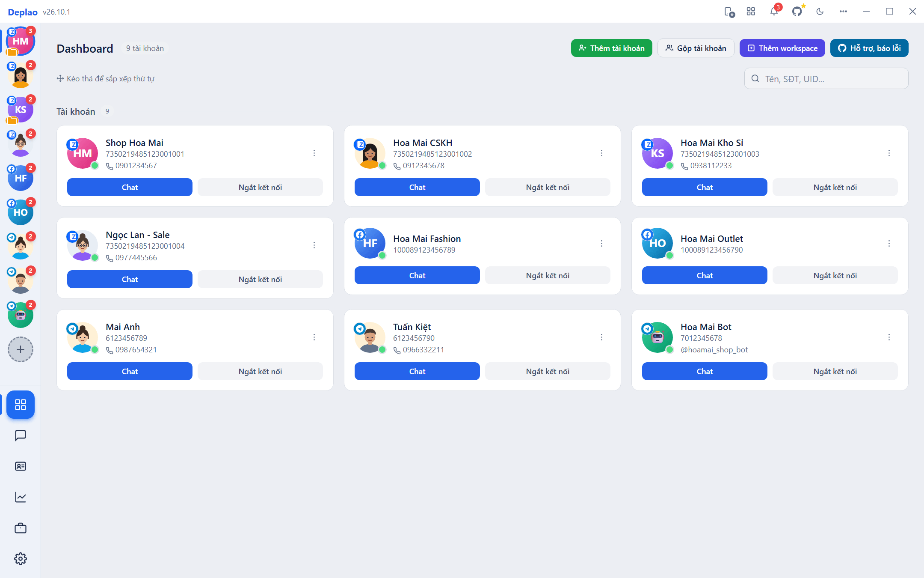Click the UID 100089123456789 text
The image size is (924, 578).
(x=424, y=250)
